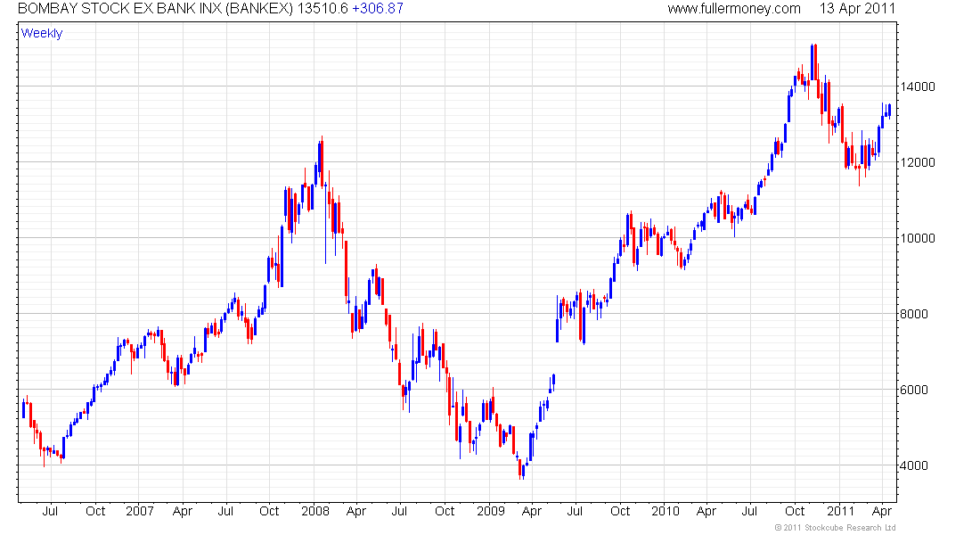This screenshot has width=980, height=535.
Task: Click the 10000 price axis label
Action: pos(918,238)
